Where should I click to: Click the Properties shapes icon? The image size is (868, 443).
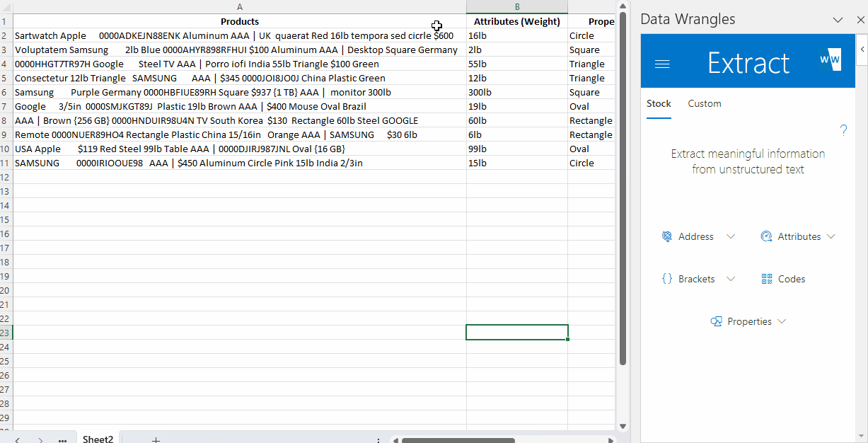[716, 321]
